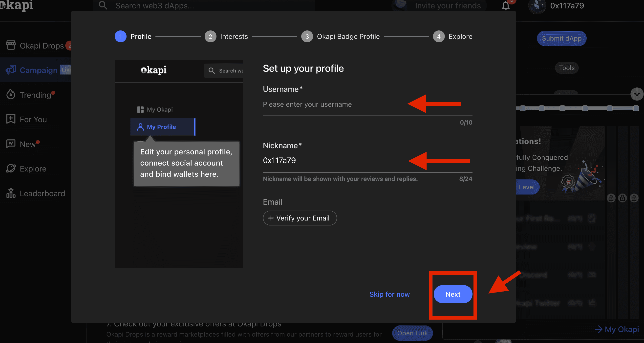This screenshot has height=343, width=644.
Task: Click the "Set up your profile" heading
Action: point(303,68)
